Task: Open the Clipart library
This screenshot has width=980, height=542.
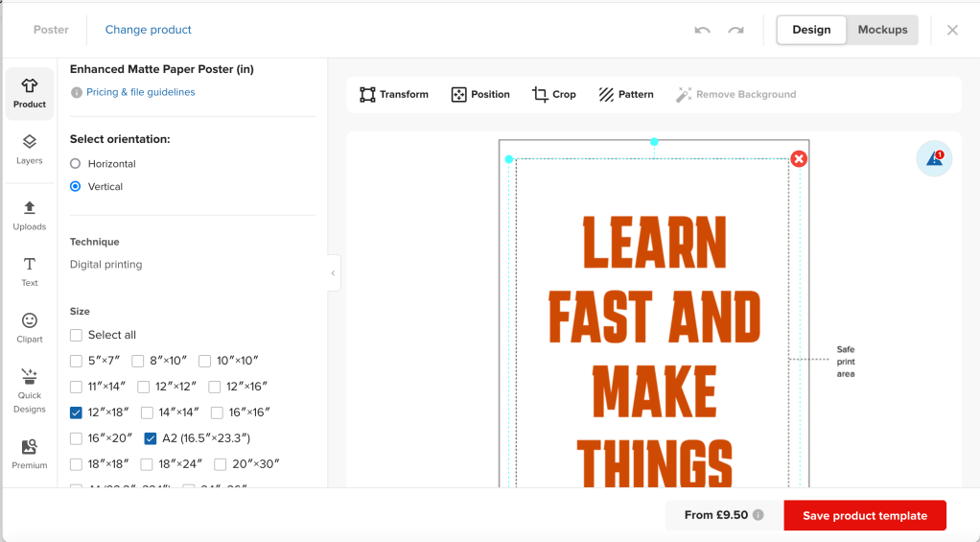Action: coord(30,327)
